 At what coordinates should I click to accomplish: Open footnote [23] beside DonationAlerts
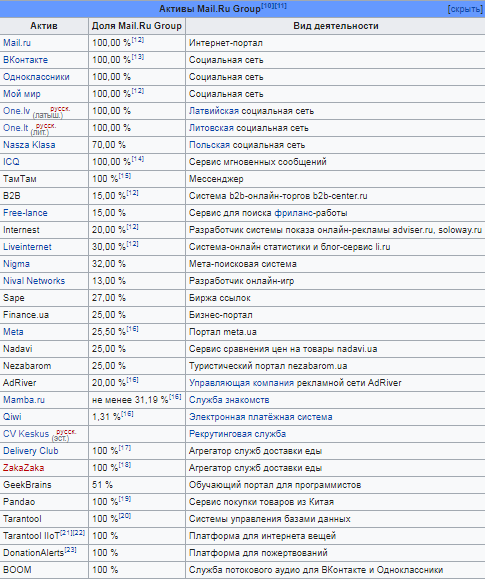(70, 550)
